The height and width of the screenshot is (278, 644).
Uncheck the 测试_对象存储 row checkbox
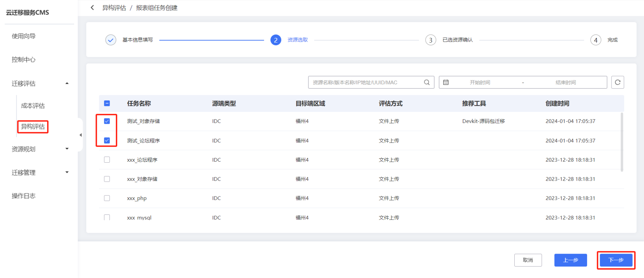107,121
